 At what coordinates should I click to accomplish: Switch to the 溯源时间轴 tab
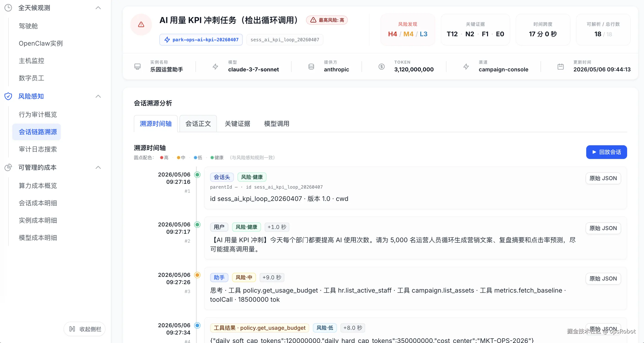[156, 124]
